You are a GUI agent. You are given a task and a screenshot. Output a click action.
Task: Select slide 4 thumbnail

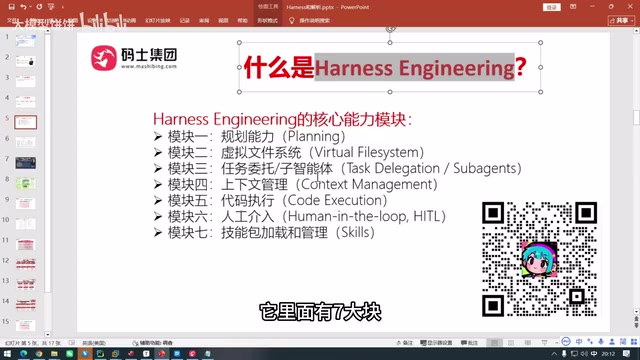point(25,101)
